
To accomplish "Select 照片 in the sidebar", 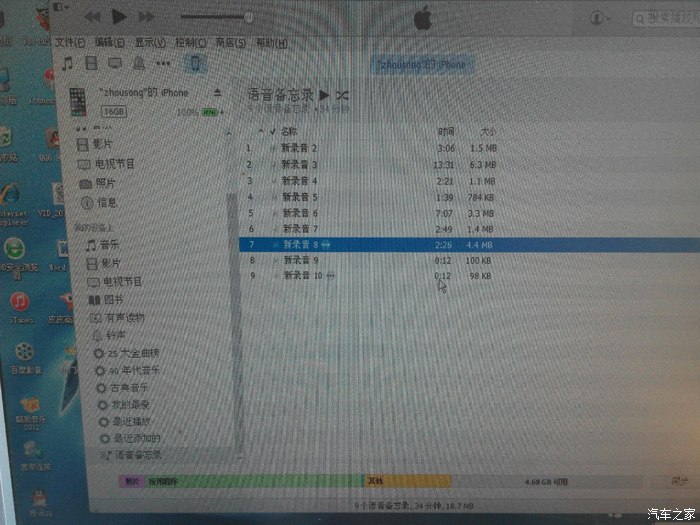I will click(x=97, y=183).
